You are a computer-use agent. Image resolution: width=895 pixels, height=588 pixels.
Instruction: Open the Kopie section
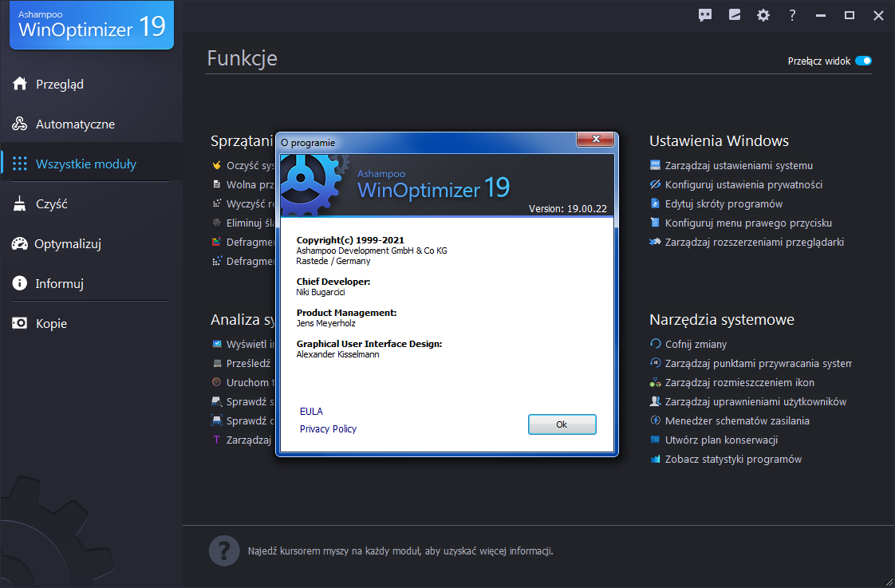[x=91, y=324]
